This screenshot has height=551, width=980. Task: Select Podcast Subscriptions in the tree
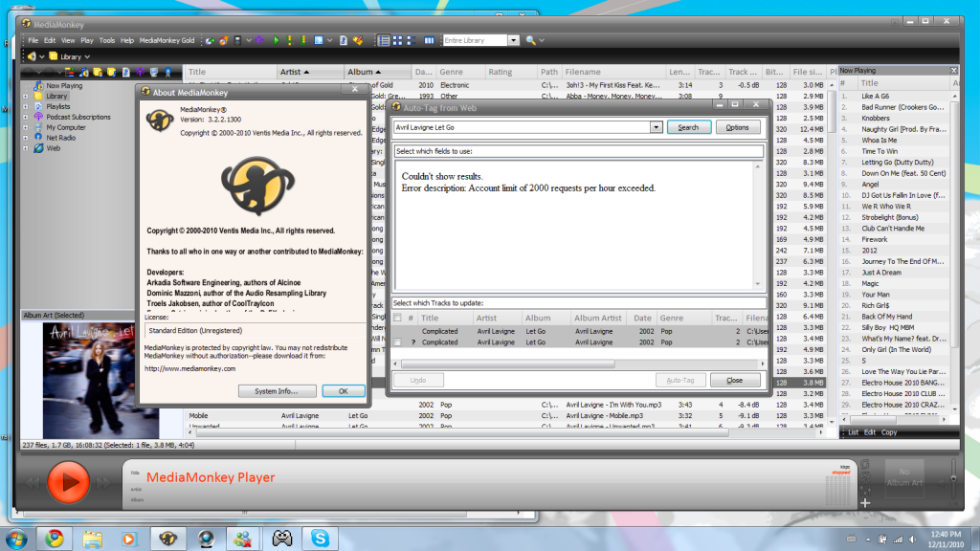pyautogui.click(x=78, y=117)
